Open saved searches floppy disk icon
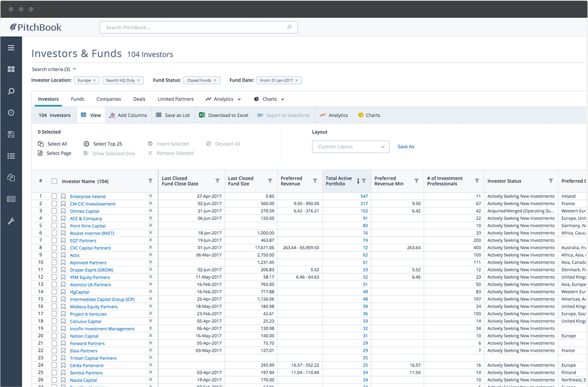Screen dimensions: 588x387 (11, 134)
